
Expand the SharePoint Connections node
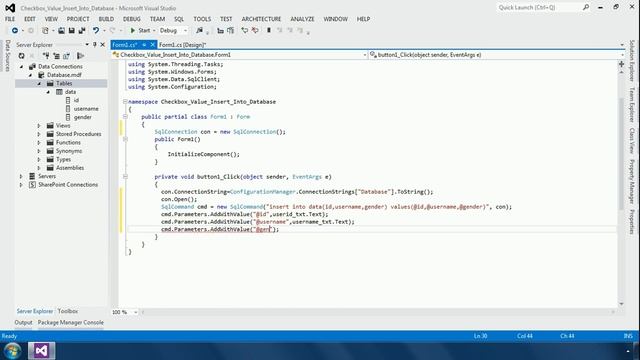tap(21, 185)
